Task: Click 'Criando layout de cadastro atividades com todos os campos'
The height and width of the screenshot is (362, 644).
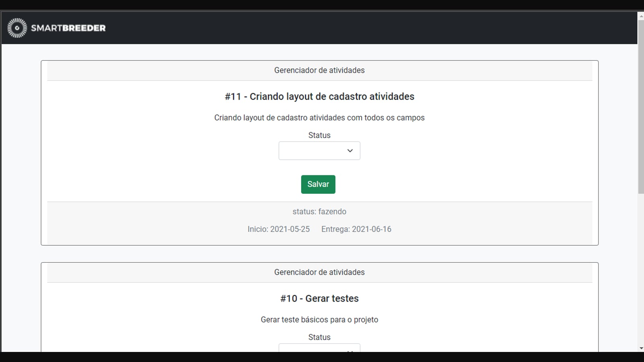Action: click(320, 118)
